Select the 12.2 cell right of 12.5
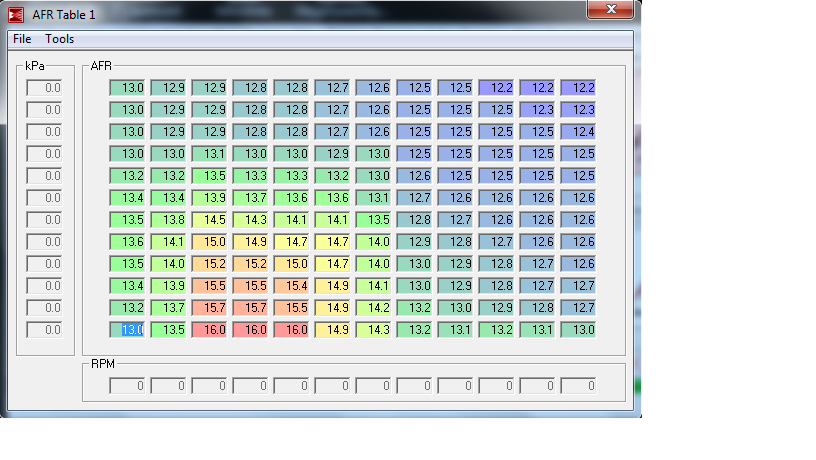816x460 pixels. (496, 88)
